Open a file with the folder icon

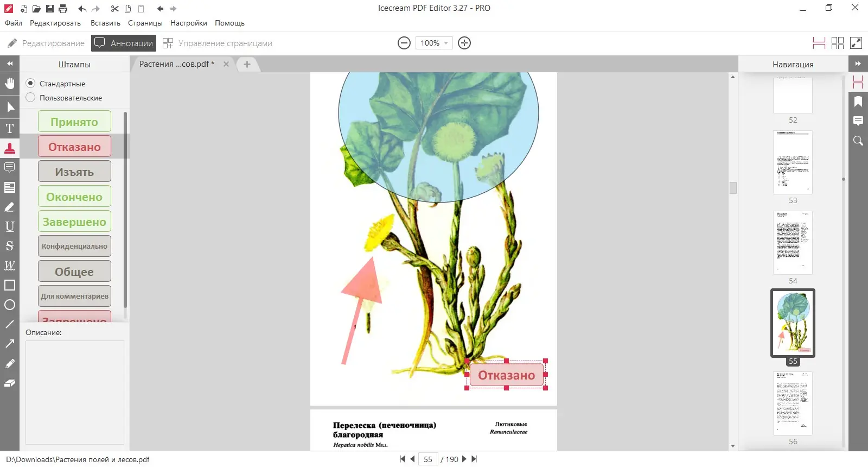pyautogui.click(x=36, y=9)
